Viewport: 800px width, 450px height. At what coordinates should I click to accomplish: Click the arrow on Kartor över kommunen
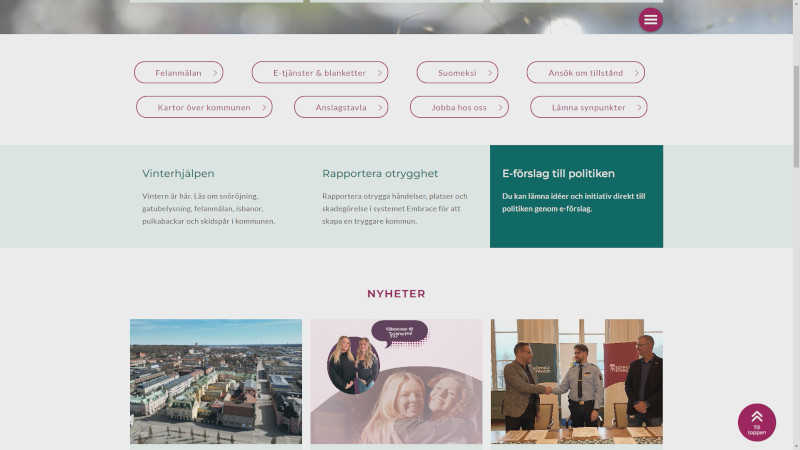click(x=264, y=108)
